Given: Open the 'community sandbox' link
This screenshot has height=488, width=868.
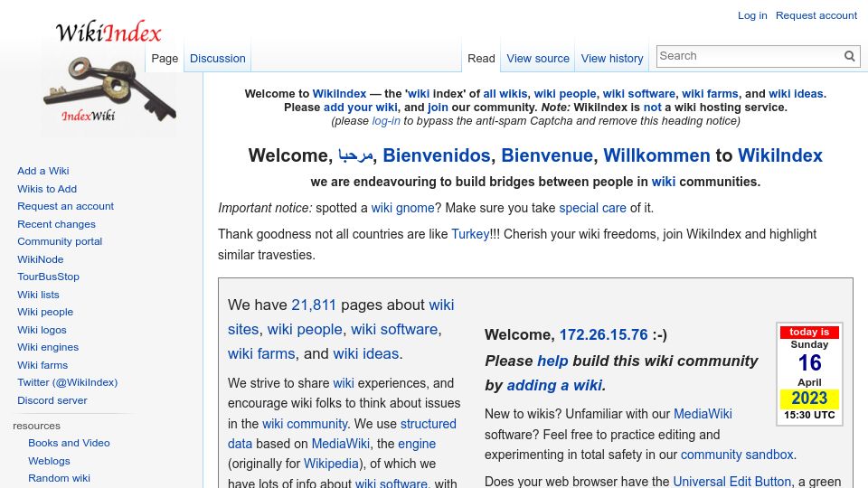Looking at the screenshot, I should [737, 455].
